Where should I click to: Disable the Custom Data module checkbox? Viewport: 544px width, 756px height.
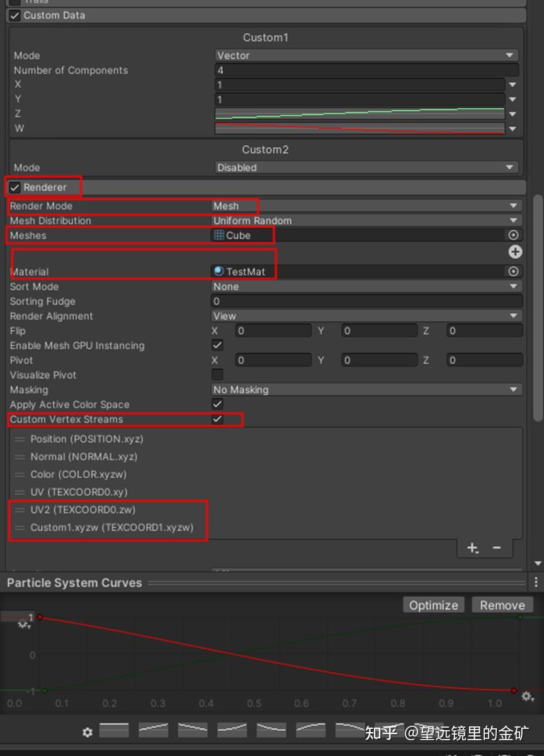[14, 15]
